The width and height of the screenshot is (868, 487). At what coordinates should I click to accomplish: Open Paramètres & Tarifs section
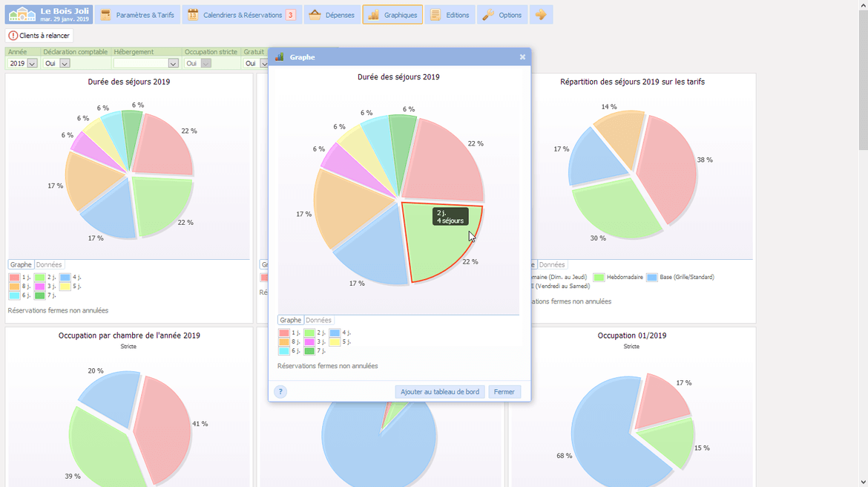[x=138, y=15]
